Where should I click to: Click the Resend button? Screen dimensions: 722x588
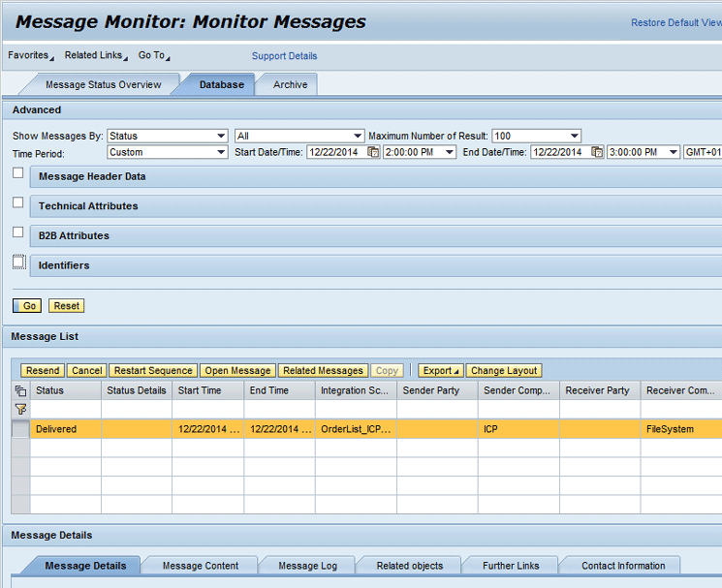tap(42, 371)
